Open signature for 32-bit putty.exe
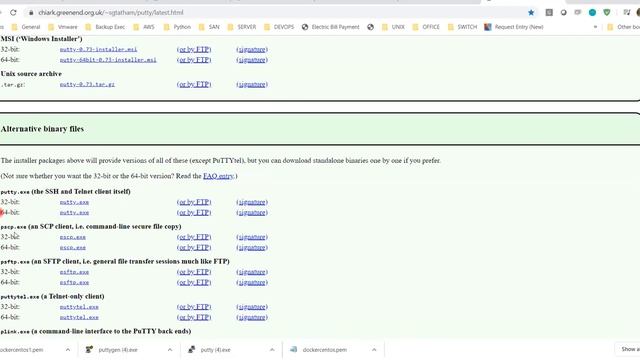640x360 pixels. point(252,202)
